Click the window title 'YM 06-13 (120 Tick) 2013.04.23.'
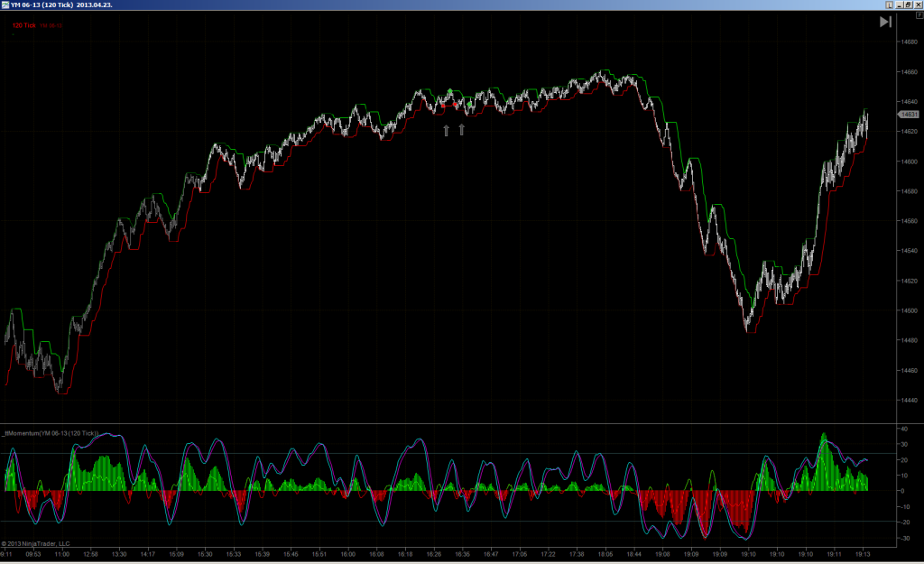The image size is (924, 564). pos(61,5)
